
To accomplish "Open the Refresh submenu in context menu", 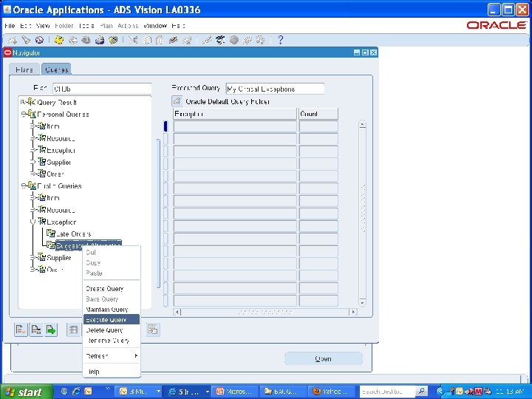I will [x=112, y=356].
